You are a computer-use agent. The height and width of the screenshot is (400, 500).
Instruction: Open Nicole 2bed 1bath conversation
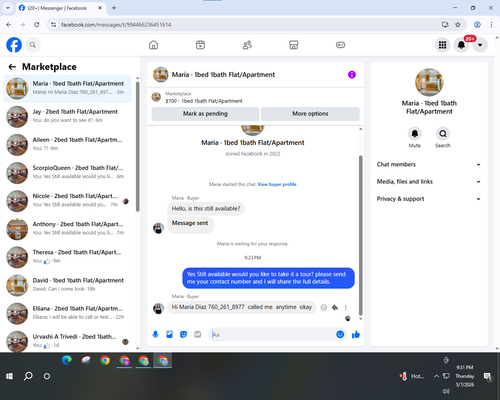click(x=67, y=201)
